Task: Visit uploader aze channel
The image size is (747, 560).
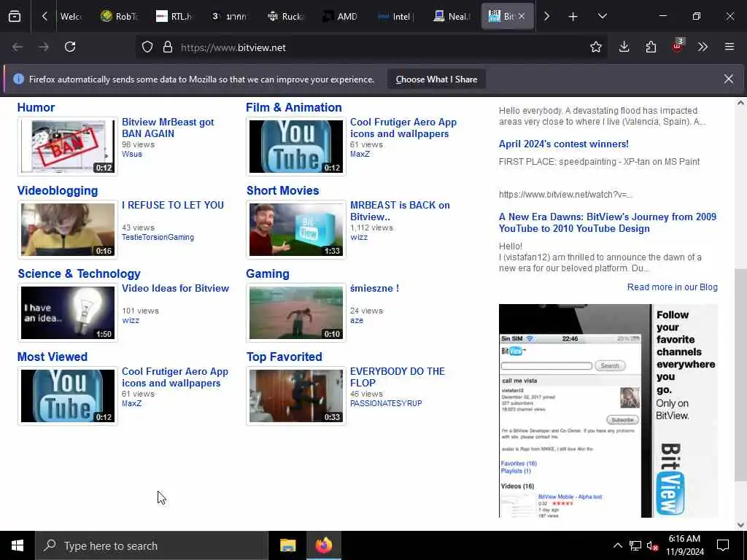Action: coord(356,321)
